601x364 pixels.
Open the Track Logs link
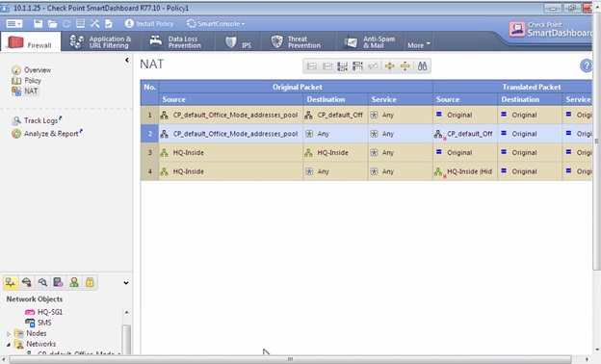pyautogui.click(x=37, y=120)
